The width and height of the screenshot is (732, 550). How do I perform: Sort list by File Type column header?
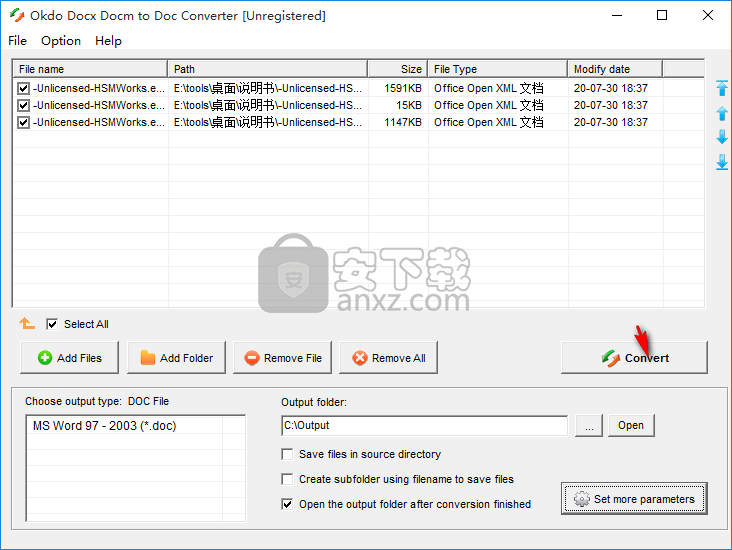click(498, 69)
